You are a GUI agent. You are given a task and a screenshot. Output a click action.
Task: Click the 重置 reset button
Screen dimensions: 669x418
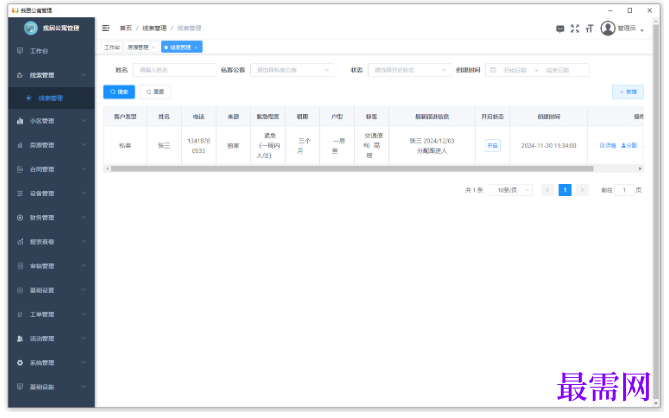[155, 92]
